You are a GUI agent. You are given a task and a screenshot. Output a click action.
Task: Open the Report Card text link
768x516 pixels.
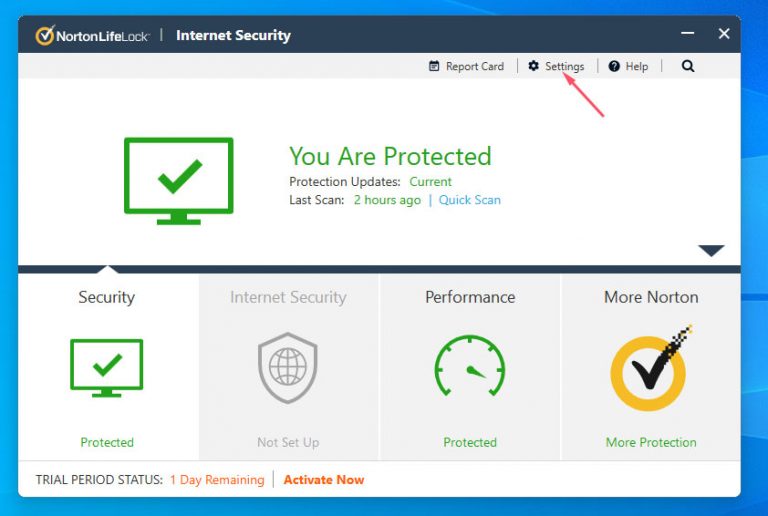pos(474,66)
